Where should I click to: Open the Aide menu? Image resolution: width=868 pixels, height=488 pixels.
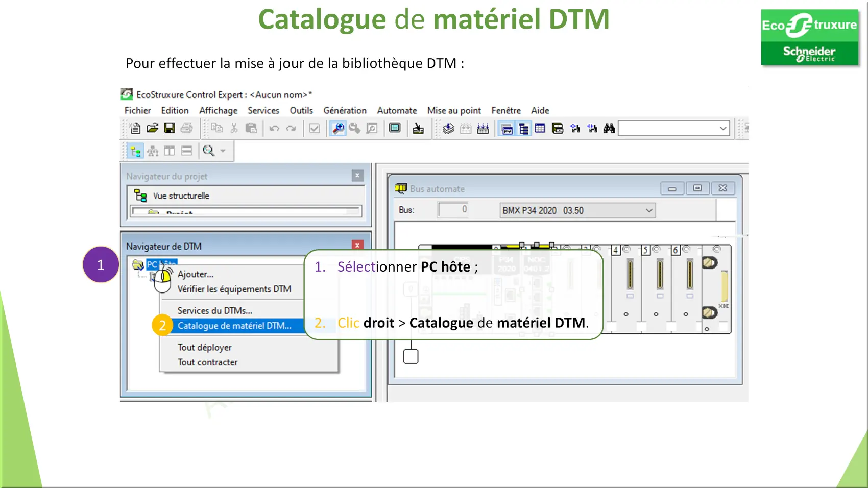tap(540, 110)
